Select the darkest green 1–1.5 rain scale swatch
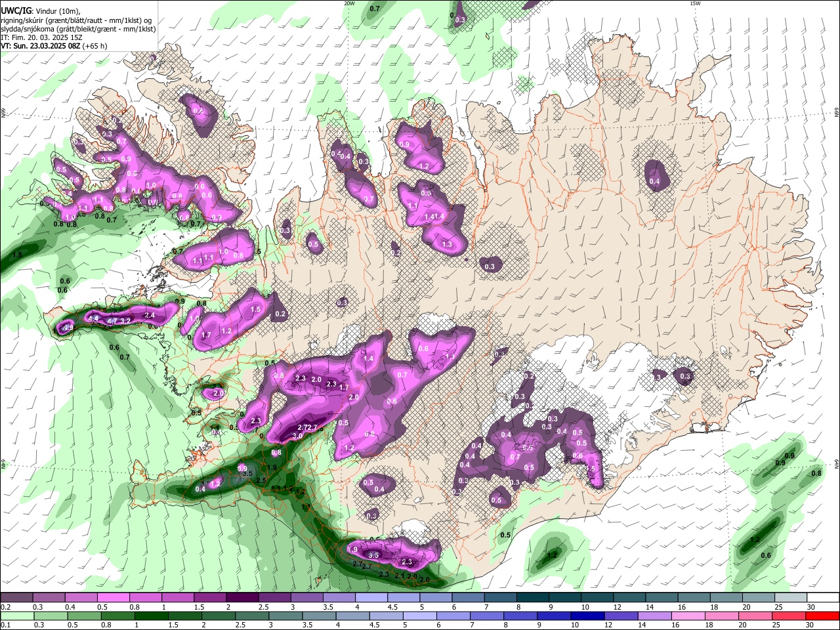 point(151,616)
